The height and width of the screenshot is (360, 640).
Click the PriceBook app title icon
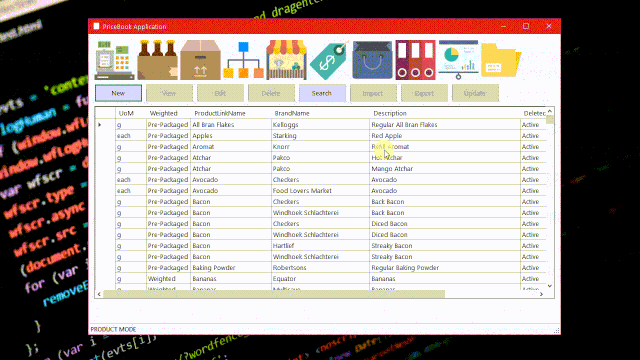[x=96, y=26]
